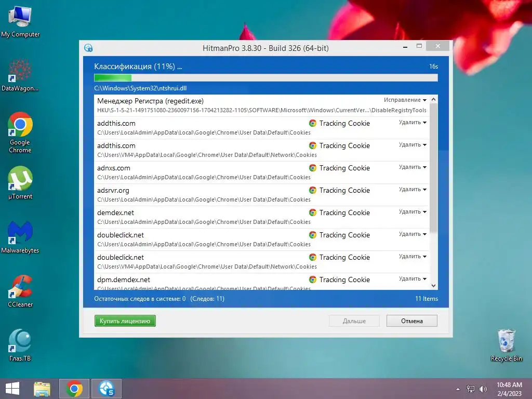Click the C:\Windows\System32\ntshrui.dll path text

coord(140,88)
